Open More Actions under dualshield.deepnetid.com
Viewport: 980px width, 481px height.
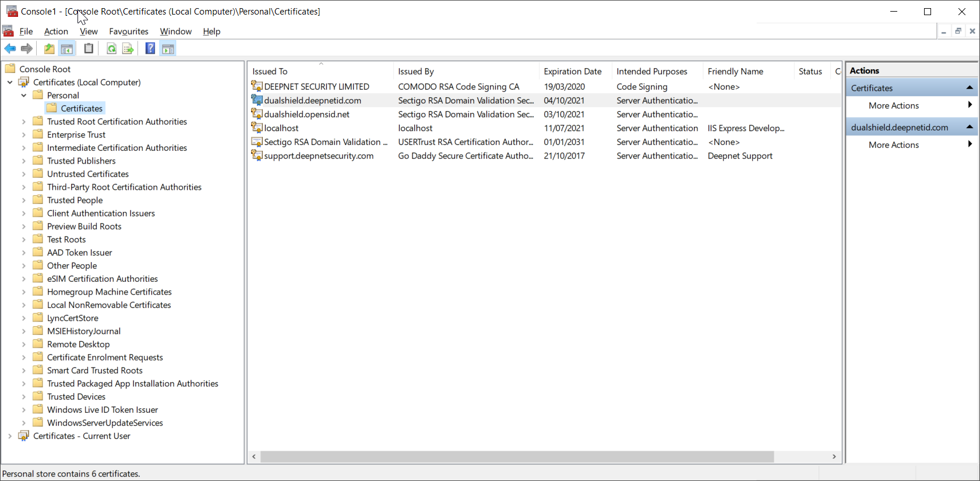tap(893, 145)
